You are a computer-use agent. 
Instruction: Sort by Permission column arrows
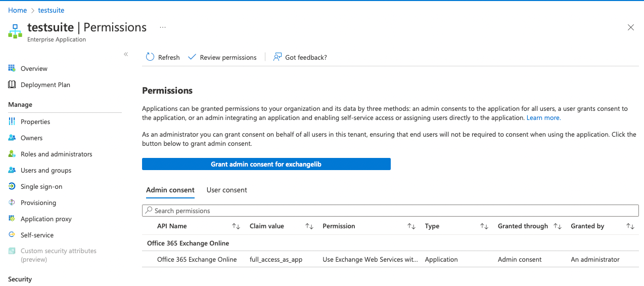pyautogui.click(x=411, y=226)
